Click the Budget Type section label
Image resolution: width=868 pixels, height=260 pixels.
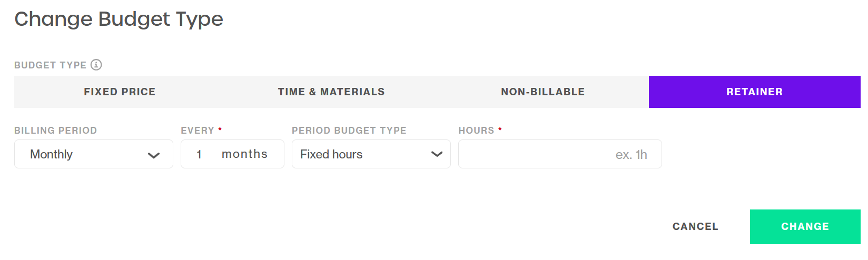point(51,65)
